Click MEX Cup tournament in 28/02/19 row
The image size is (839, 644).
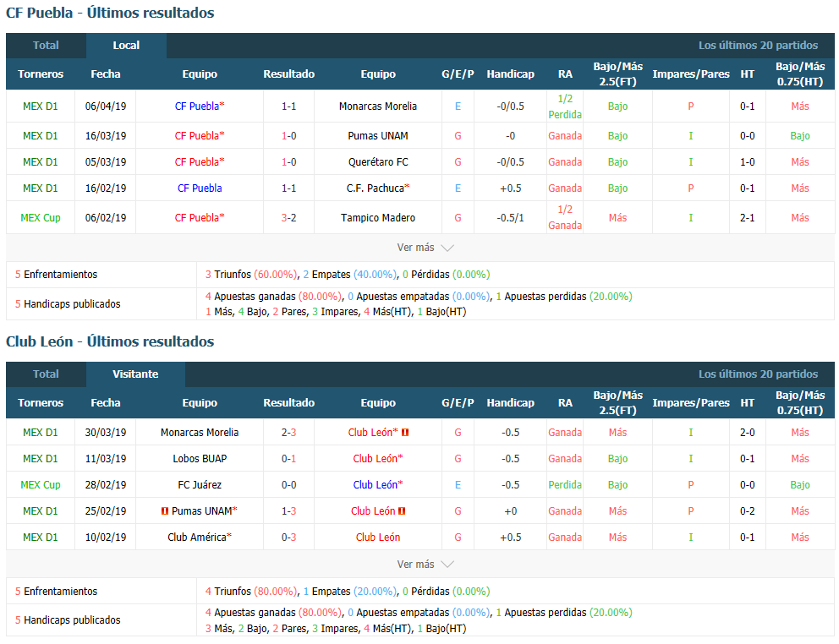(x=41, y=485)
